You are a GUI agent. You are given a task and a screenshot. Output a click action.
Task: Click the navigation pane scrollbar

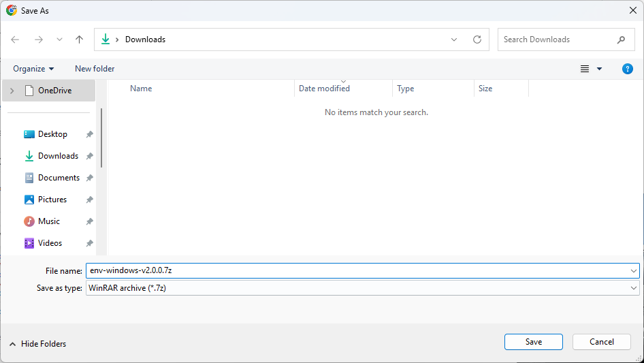(101, 136)
